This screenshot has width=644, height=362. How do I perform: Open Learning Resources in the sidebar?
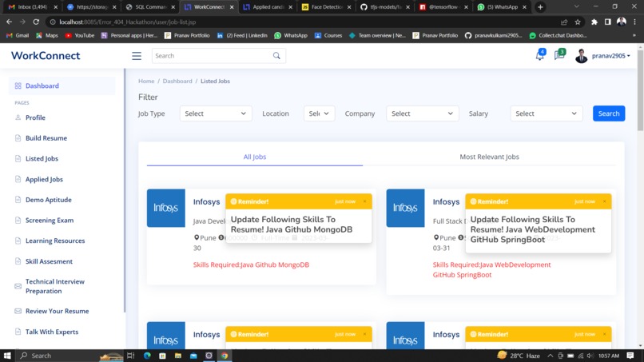(x=55, y=241)
